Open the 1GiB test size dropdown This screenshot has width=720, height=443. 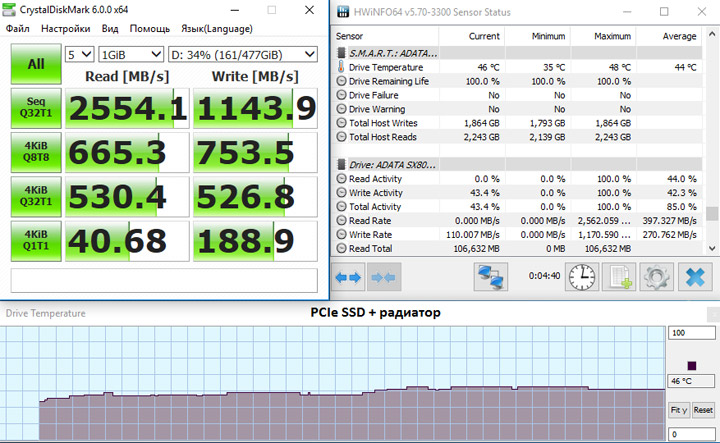pos(131,55)
